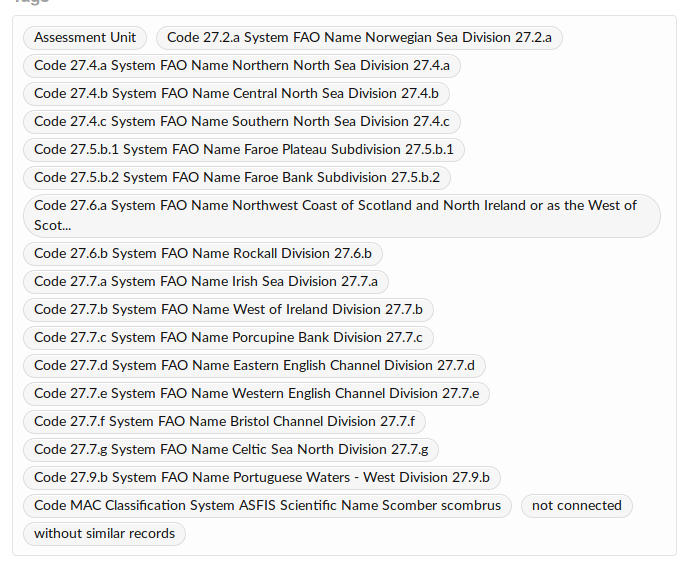Image resolution: width=693 pixels, height=564 pixels.
Task: Select the without similar records tag
Action: pyautogui.click(x=104, y=534)
